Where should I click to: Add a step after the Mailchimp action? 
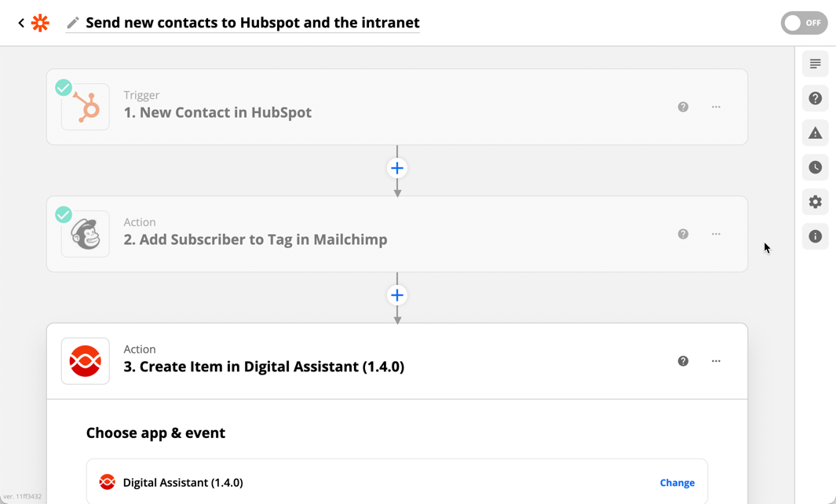coord(396,295)
